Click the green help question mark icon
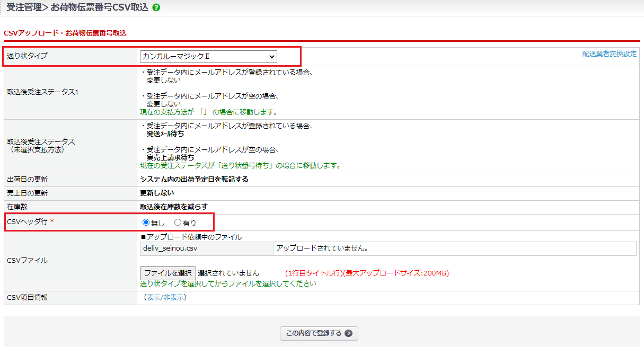This screenshot has width=644, height=347. [x=156, y=8]
